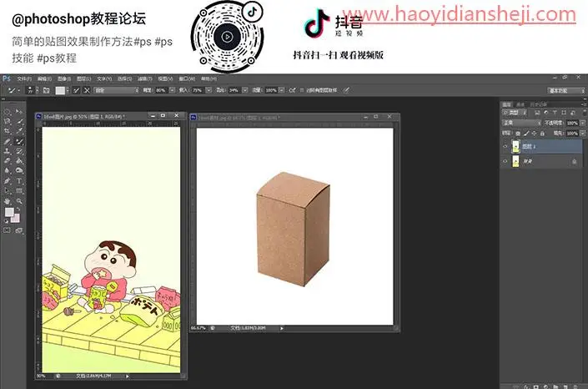The image size is (588, 389).
Task: Open the 图像(I) menu
Action: coord(64,78)
